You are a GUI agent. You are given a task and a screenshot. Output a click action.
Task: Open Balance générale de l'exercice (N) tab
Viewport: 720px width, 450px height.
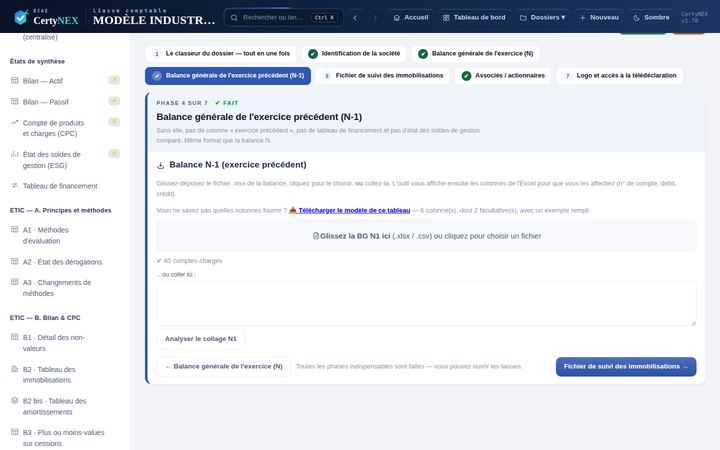(476, 54)
